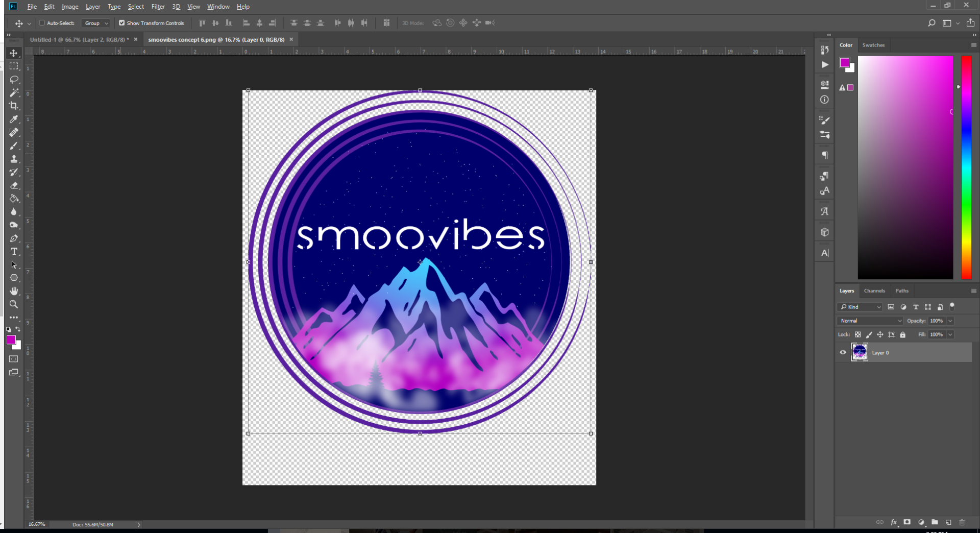
Task: Select the Zoom tool
Action: (x=14, y=304)
